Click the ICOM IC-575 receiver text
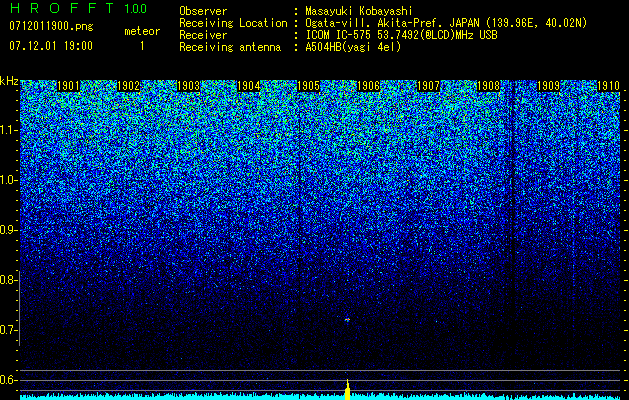The height and width of the screenshot is (400, 629). [402, 35]
